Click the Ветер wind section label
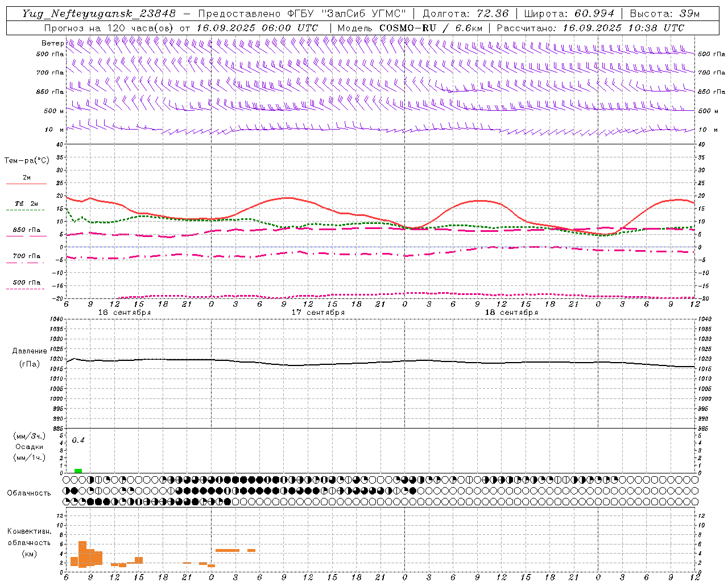The height and width of the screenshot is (582, 728). 53,43
